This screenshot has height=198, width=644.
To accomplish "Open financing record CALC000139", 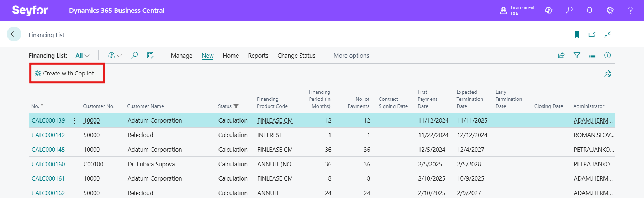I will point(48,120).
